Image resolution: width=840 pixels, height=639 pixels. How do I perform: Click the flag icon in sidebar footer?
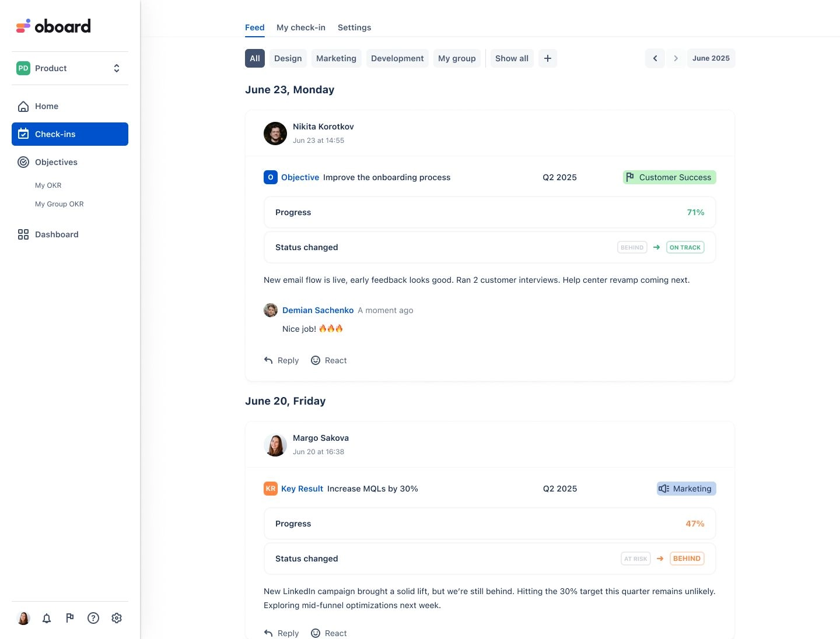70,618
